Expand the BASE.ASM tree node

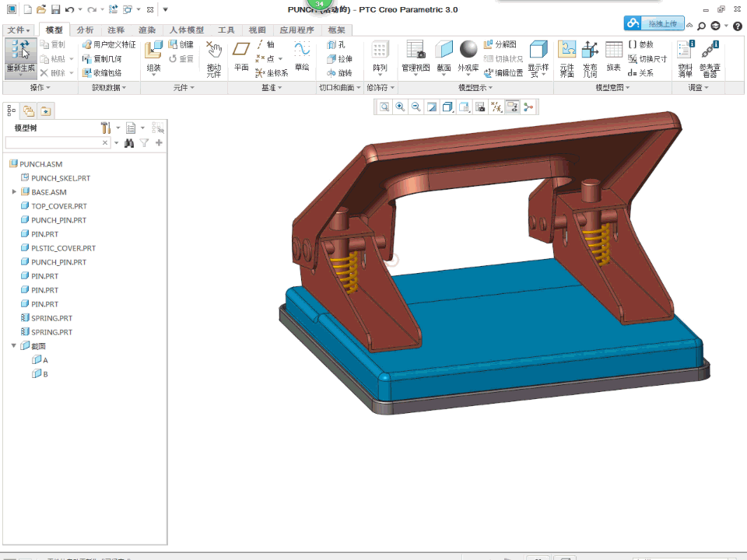[x=14, y=192]
